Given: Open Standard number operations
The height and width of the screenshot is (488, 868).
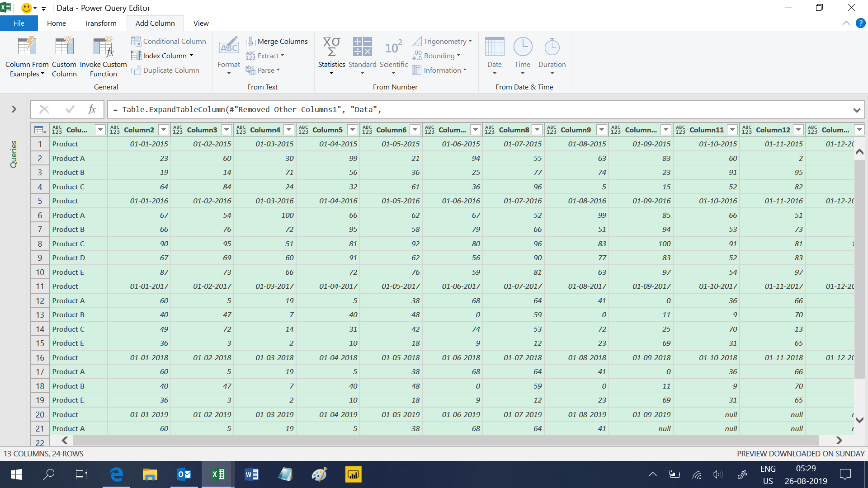Looking at the screenshot, I should (x=362, y=56).
